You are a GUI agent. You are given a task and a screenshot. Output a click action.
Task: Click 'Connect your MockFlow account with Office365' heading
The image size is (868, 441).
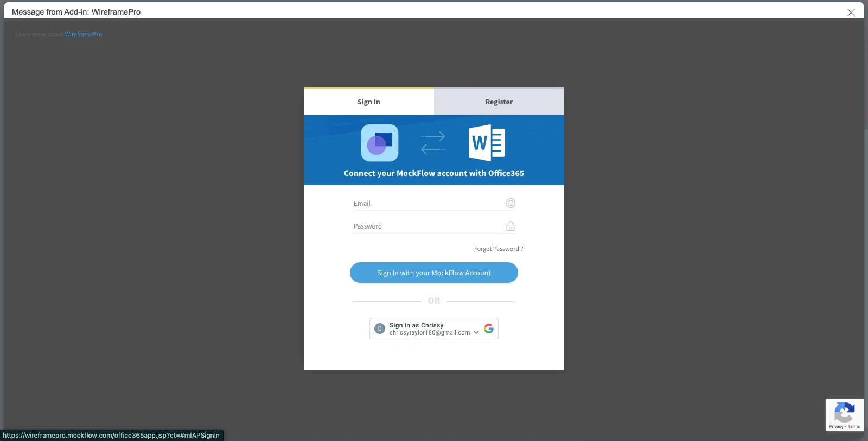(434, 173)
